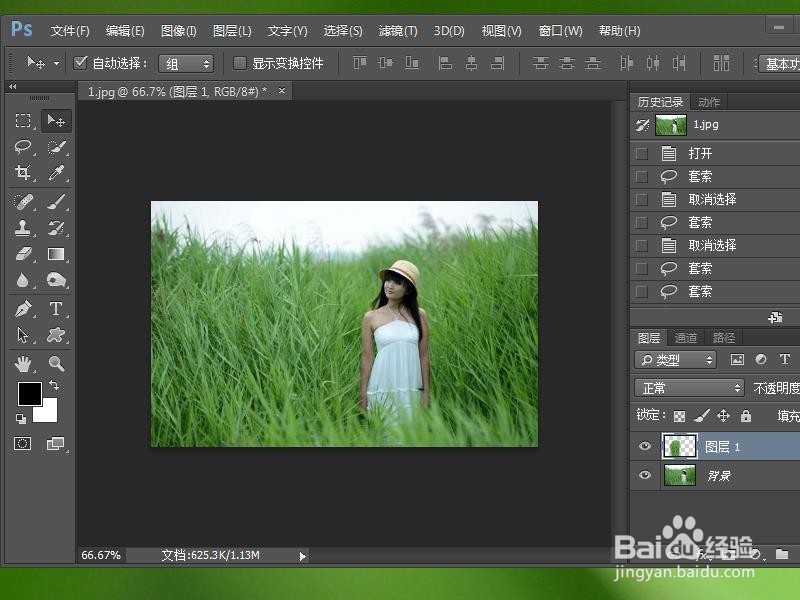Open the 图像(I) menu
Screen dimensions: 800x600
click(179, 31)
